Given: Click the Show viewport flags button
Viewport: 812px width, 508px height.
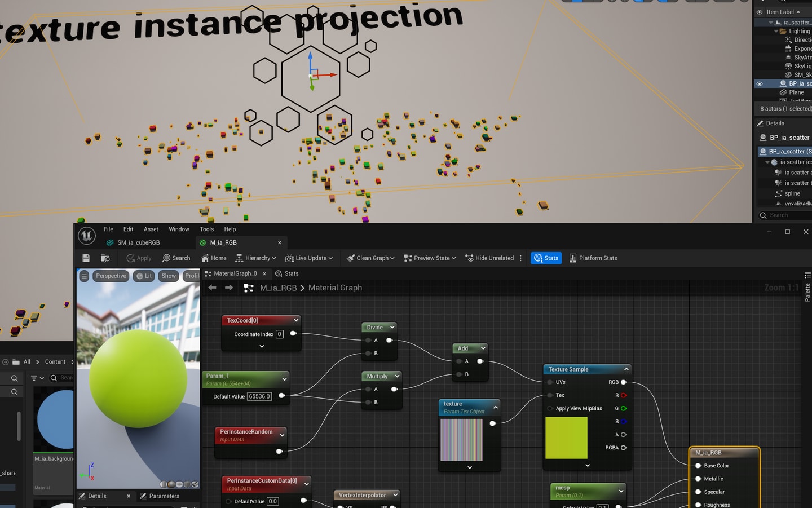Looking at the screenshot, I should (x=169, y=276).
